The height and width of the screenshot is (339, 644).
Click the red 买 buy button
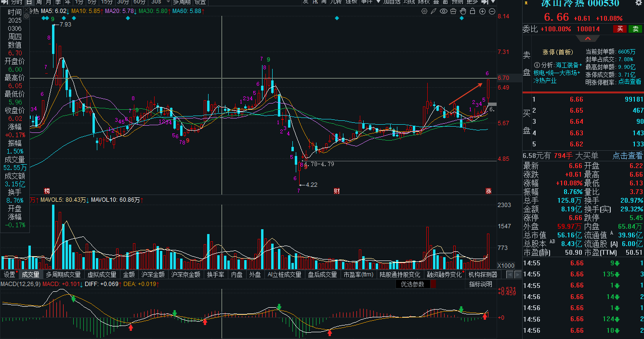(620, 29)
